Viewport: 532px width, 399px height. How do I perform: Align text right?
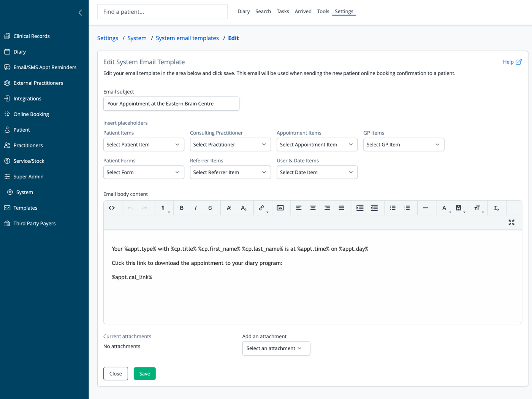point(327,208)
